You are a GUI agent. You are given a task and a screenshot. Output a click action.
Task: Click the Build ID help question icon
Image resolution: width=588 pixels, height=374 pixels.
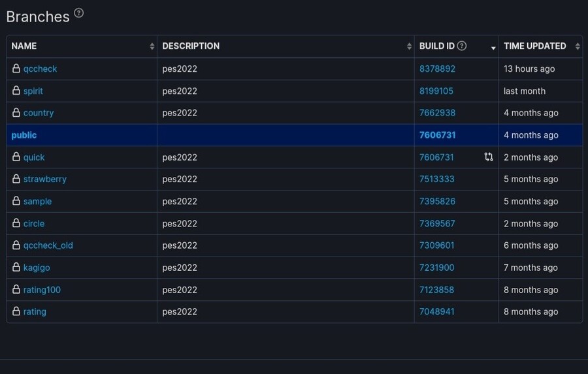462,46
